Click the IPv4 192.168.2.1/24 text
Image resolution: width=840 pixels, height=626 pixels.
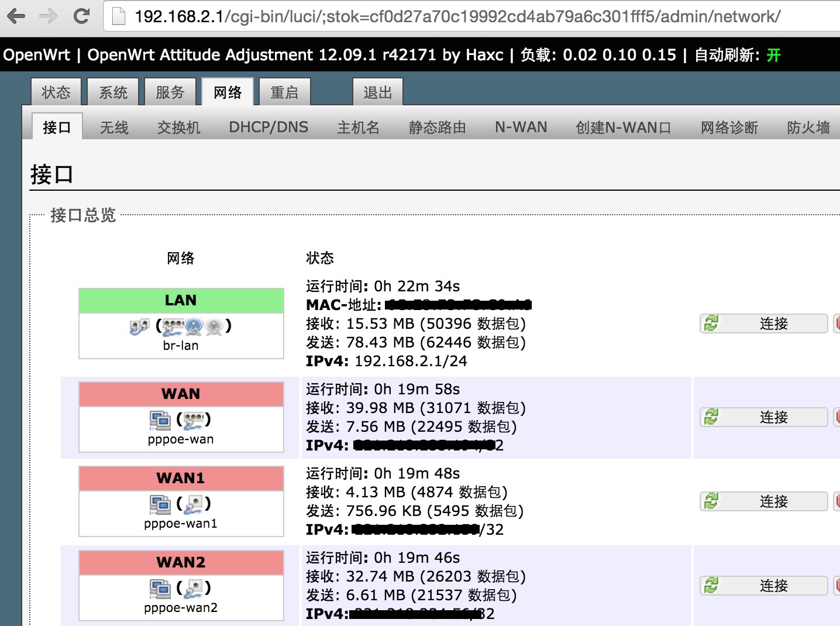point(387,361)
